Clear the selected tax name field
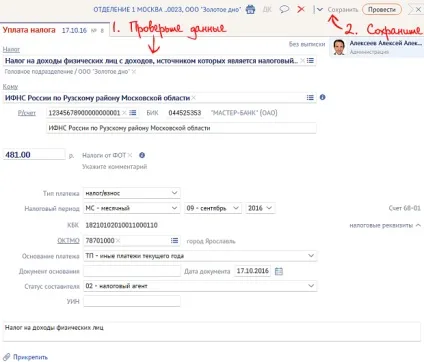Screen dimensions: 424x362 tap(302, 61)
